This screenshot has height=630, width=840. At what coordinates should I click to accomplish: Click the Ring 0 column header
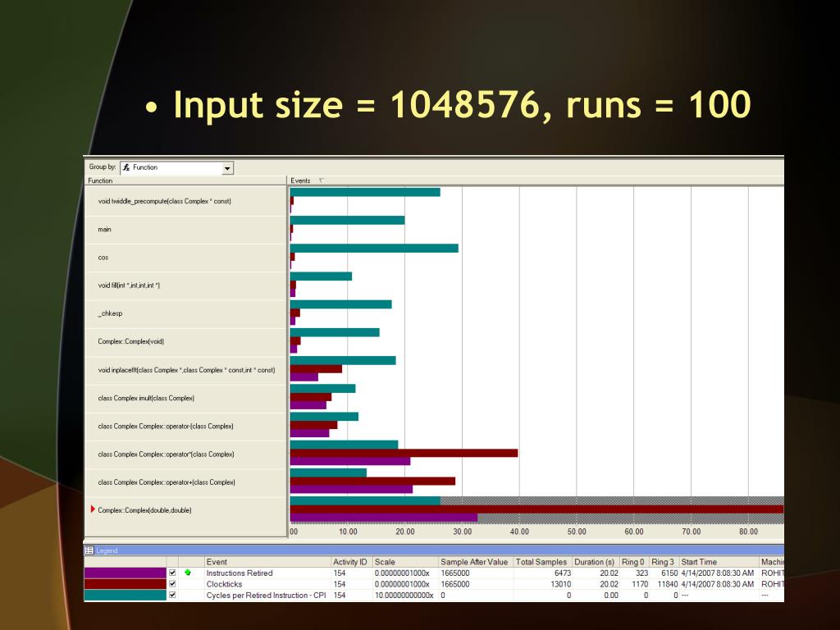[634, 562]
